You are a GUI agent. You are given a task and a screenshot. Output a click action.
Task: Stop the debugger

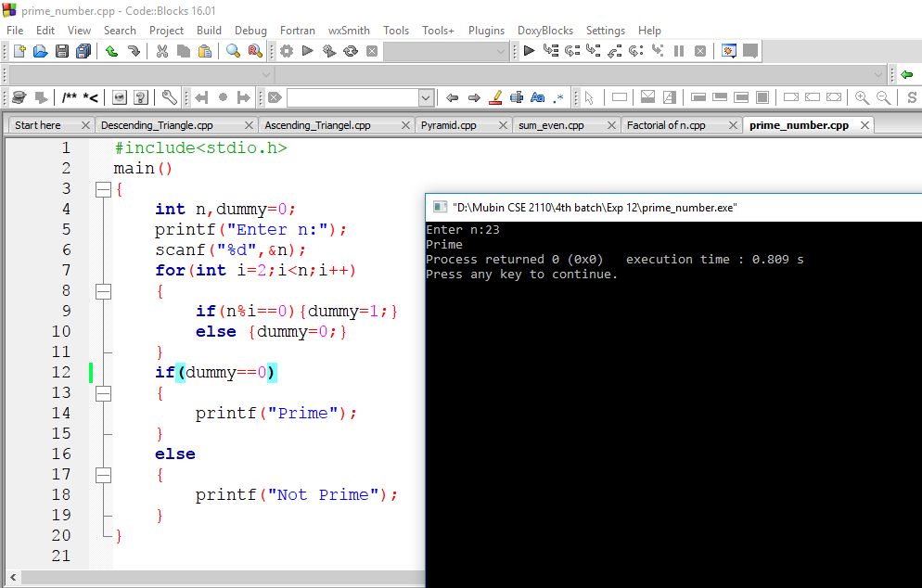[x=701, y=51]
